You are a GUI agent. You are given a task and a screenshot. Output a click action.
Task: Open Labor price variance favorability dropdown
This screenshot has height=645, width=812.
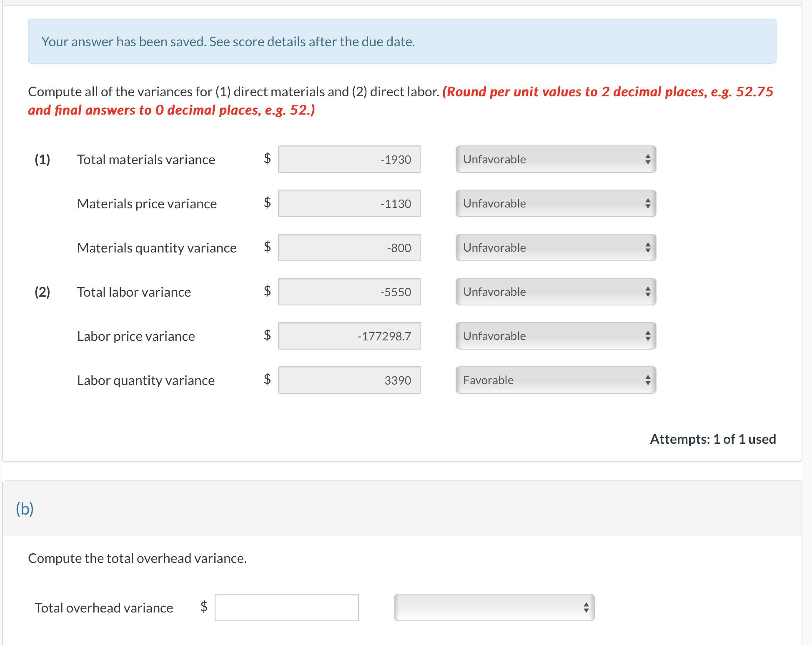click(556, 336)
